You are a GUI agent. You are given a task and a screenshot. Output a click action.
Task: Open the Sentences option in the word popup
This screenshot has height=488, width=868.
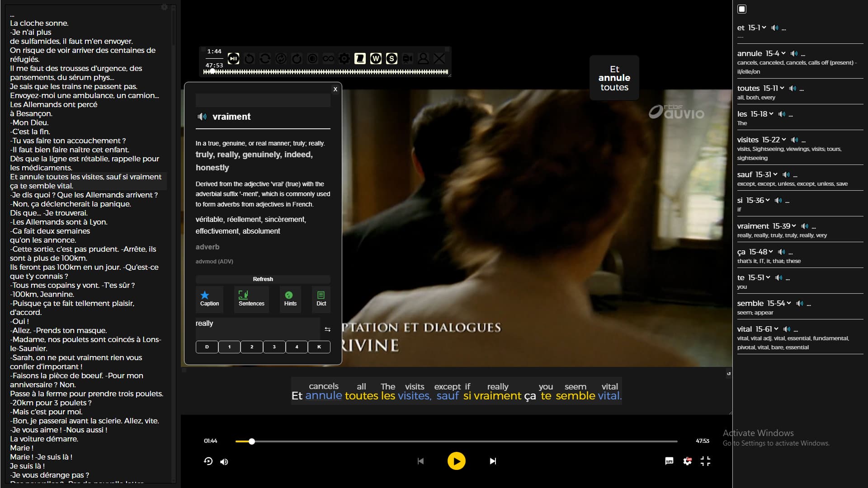click(251, 299)
